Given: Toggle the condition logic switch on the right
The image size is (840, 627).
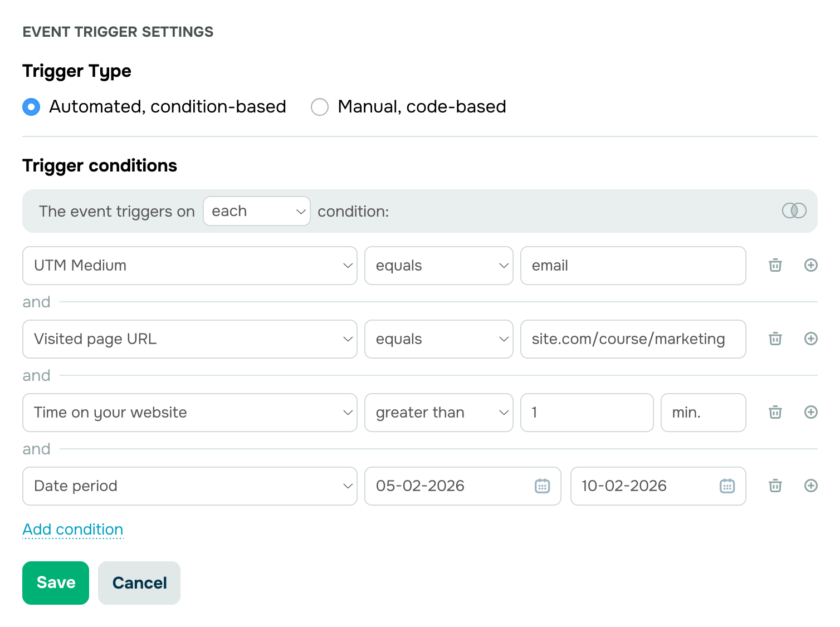Looking at the screenshot, I should 794,210.
